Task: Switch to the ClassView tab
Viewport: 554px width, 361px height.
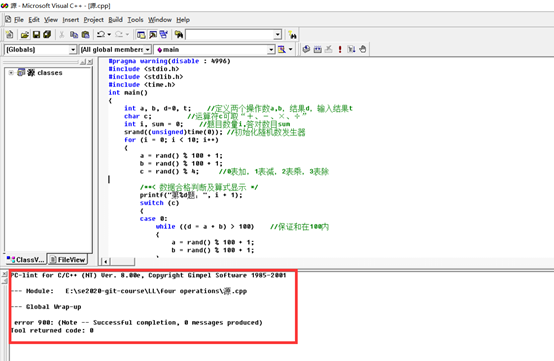Action: 25,260
